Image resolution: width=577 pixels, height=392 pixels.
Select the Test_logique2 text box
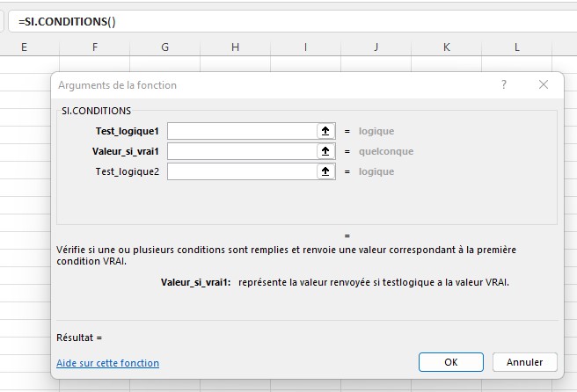[x=241, y=171]
